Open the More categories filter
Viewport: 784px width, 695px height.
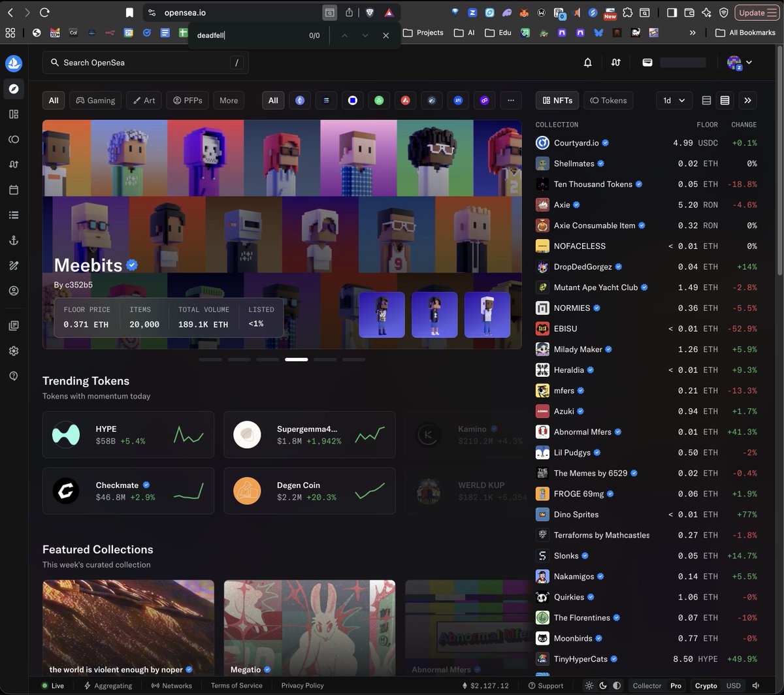(x=229, y=101)
